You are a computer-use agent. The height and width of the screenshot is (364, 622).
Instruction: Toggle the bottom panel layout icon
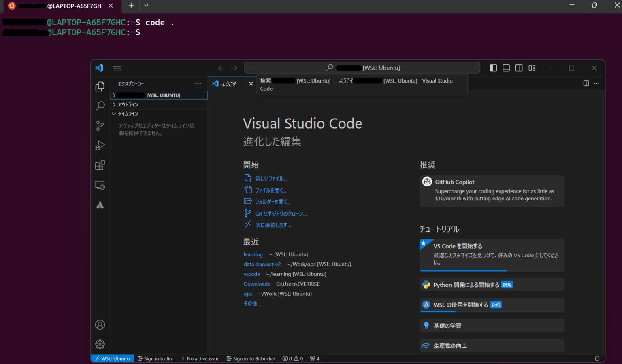pyautogui.click(x=506, y=68)
